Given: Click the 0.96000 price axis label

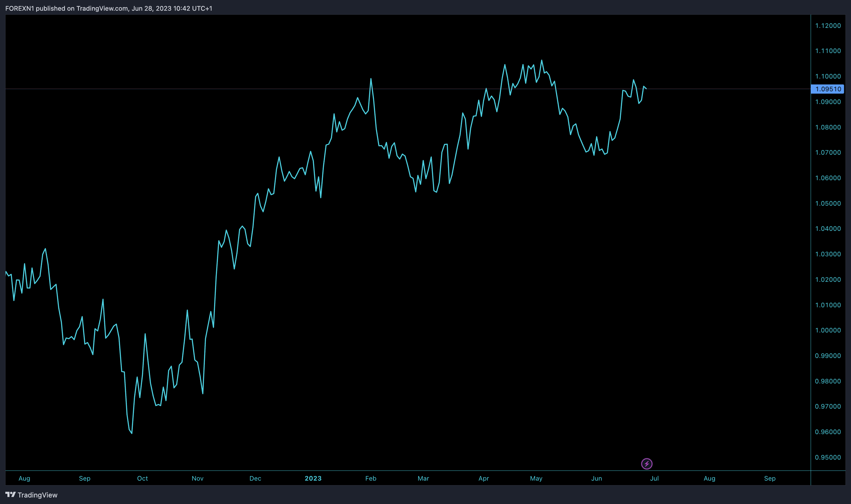Looking at the screenshot, I should [828, 431].
